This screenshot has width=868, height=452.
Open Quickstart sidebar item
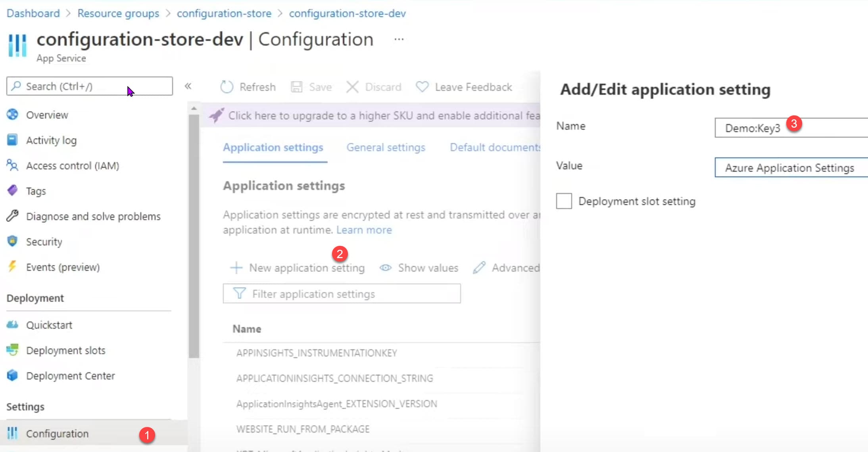(x=49, y=325)
